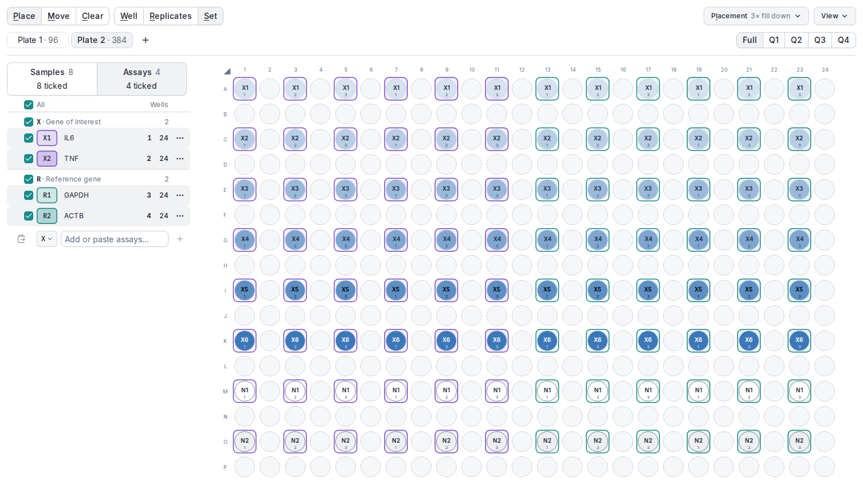Select the X2 assay badge for TNF

click(x=47, y=159)
